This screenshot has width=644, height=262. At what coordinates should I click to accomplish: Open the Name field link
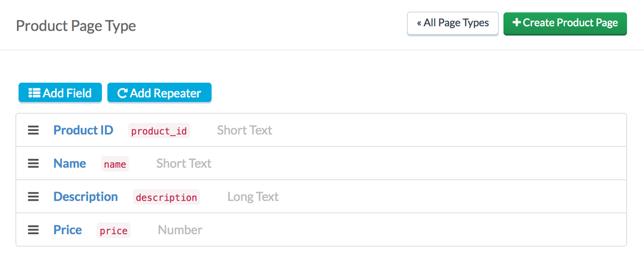point(70,163)
